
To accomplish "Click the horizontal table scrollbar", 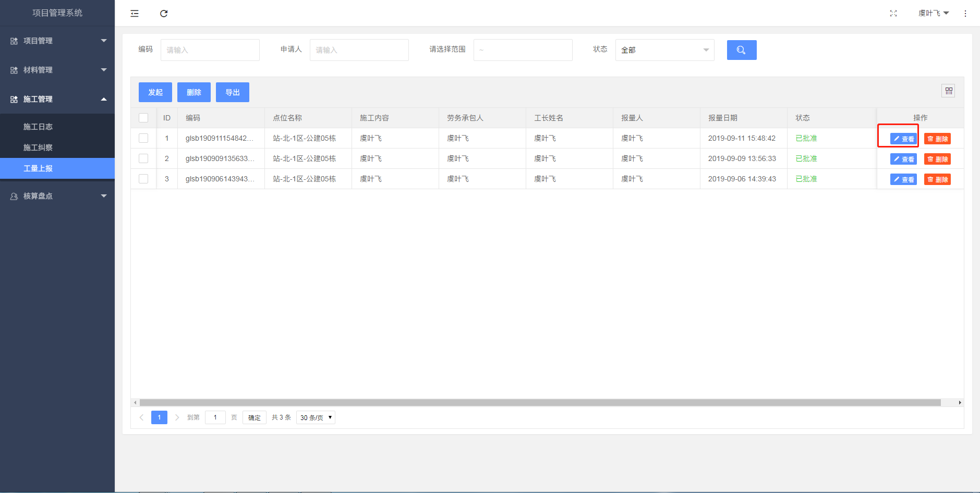I will (x=540, y=403).
